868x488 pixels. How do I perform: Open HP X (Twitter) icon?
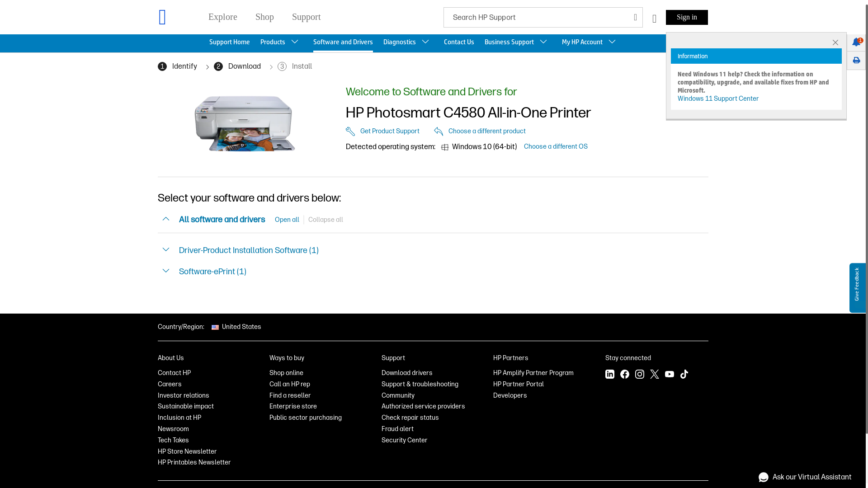coord(655,374)
